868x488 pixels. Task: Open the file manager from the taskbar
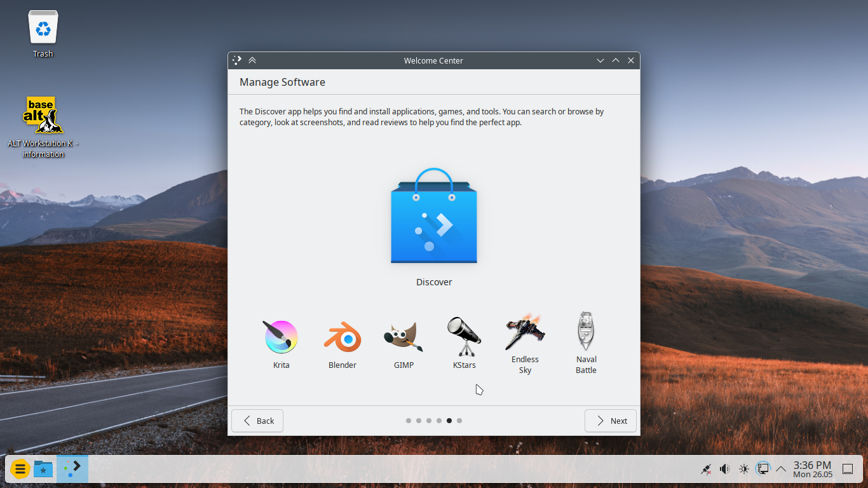click(x=43, y=470)
